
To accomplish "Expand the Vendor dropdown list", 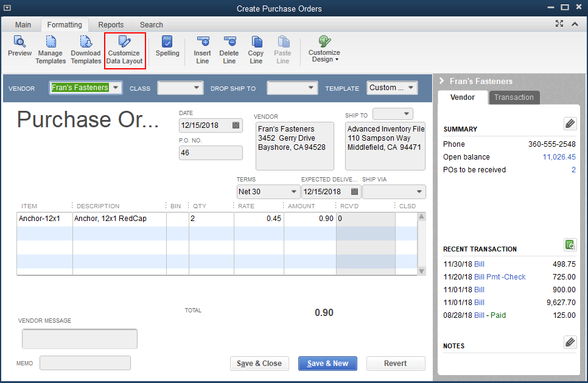I will (116, 88).
